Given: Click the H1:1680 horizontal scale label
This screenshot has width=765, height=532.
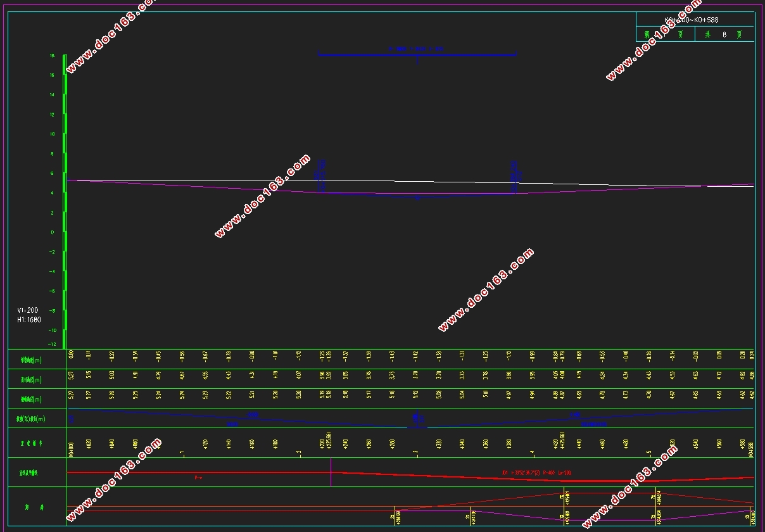Looking at the screenshot, I should click(x=29, y=320).
